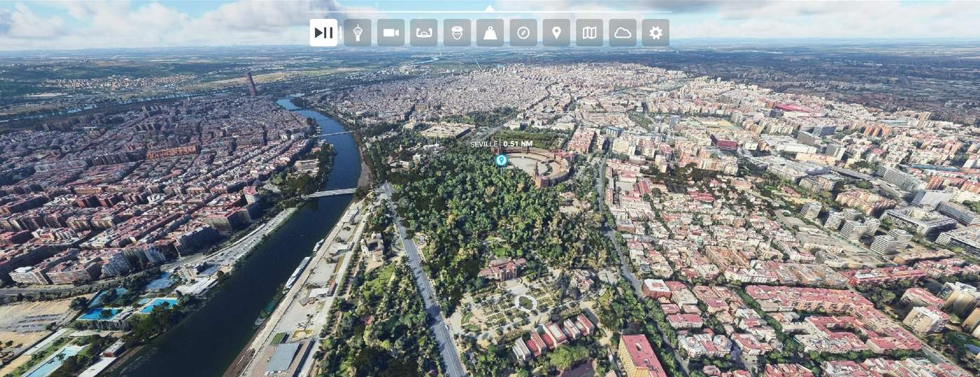
Task: Open the Camera panel
Action: tap(391, 33)
